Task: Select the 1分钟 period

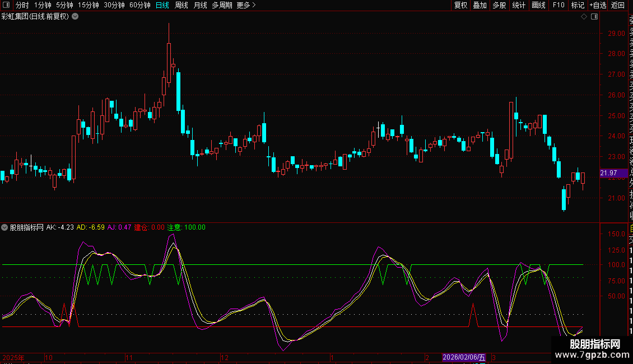Action: click(x=43, y=5)
